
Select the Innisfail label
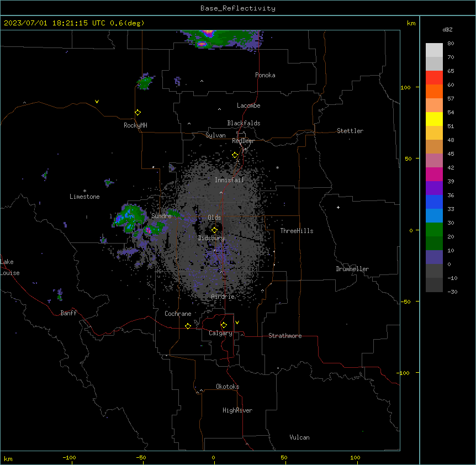[x=229, y=180]
